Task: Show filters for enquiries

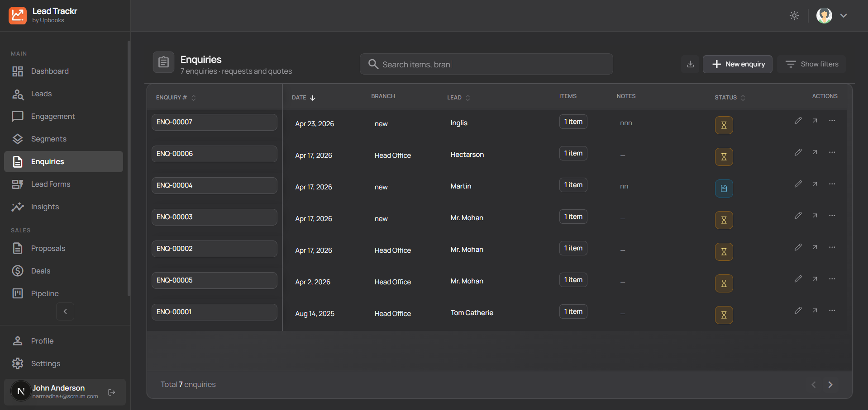Action: (x=811, y=64)
